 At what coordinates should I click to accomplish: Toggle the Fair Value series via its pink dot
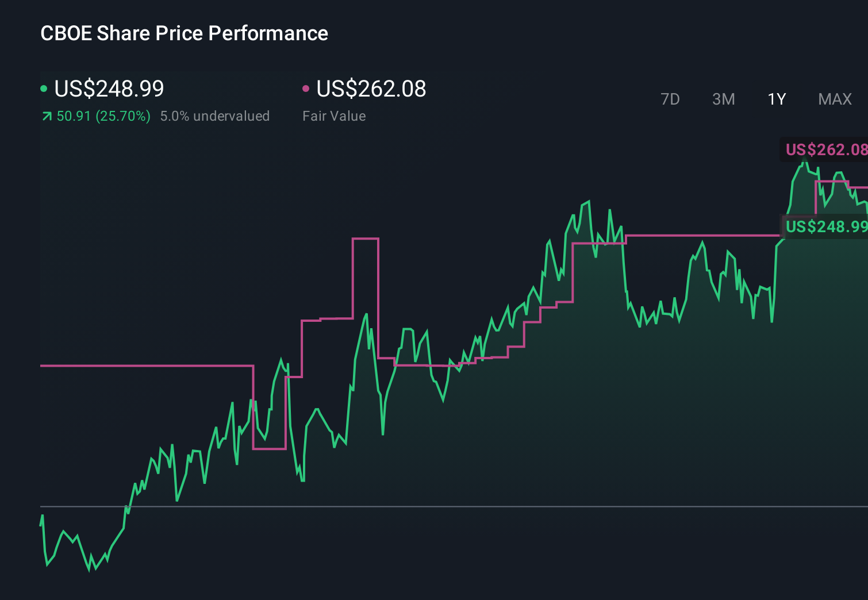click(x=306, y=88)
